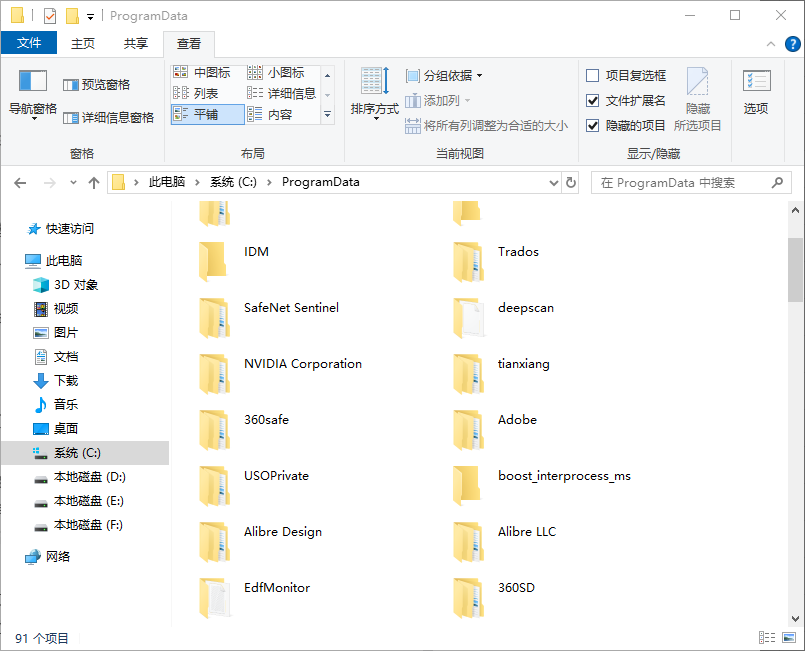Screen dimensions: 805x651
Task: Click scrollbar down arrow
Action: click(795, 619)
